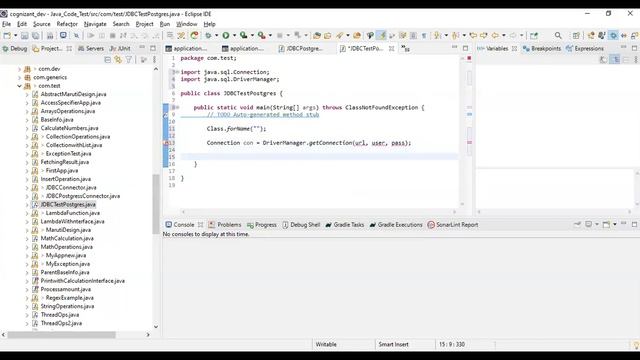Click Open Console icon in Console view

(607, 224)
